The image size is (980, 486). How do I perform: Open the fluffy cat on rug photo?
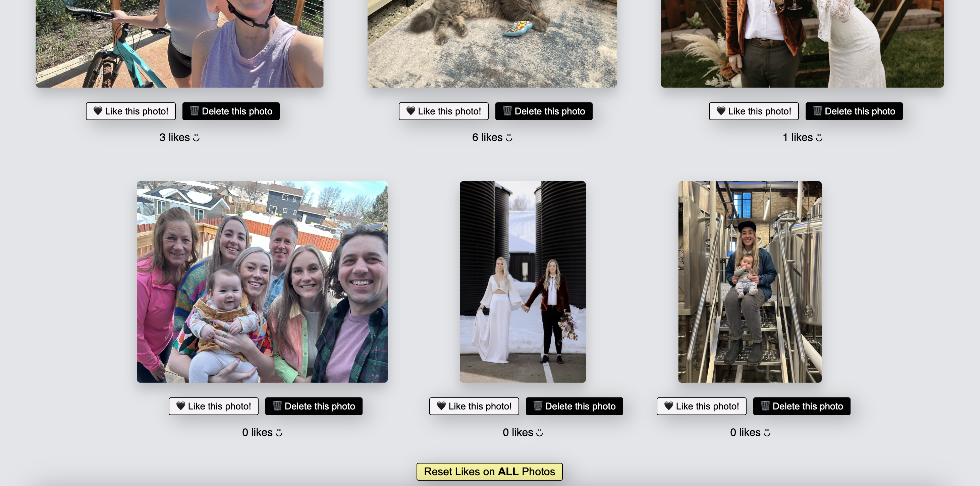[492, 44]
